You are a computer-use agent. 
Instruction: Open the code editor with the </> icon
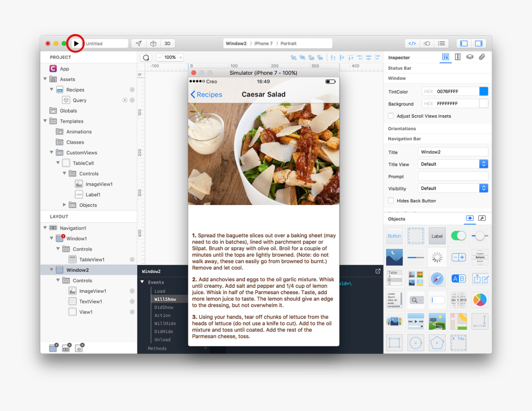pyautogui.click(x=412, y=43)
